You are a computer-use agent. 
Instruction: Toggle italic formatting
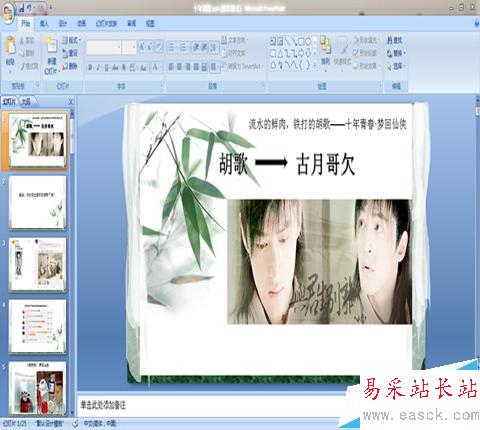pyautogui.click(x=98, y=68)
